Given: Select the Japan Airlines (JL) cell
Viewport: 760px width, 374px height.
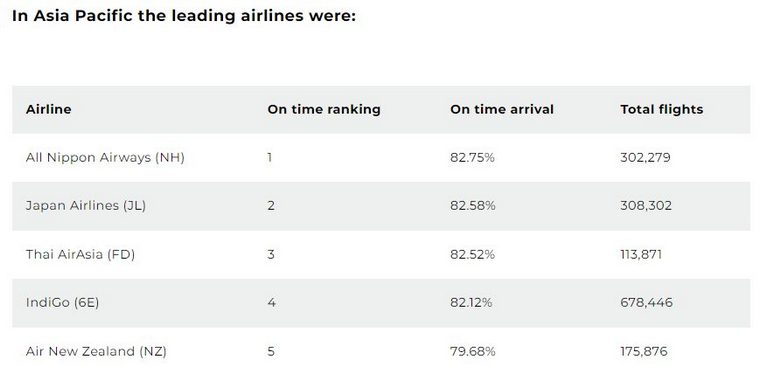Looking at the screenshot, I should click(86, 206).
